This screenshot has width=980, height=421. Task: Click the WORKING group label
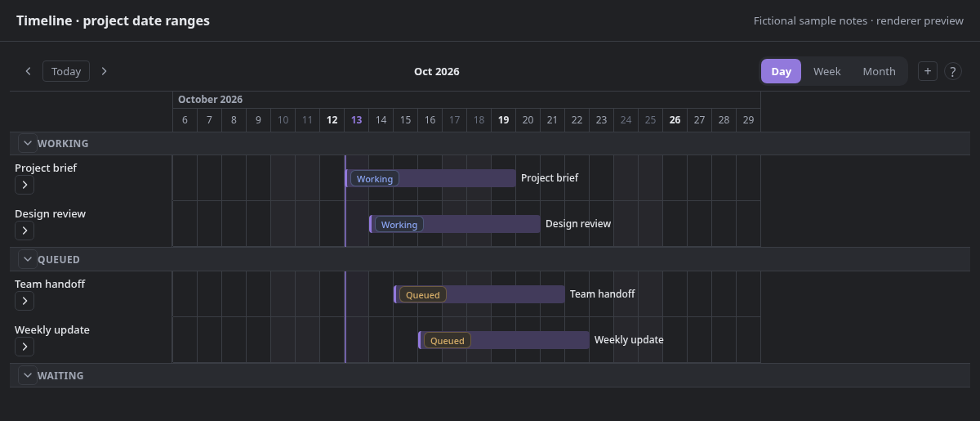coord(63,143)
